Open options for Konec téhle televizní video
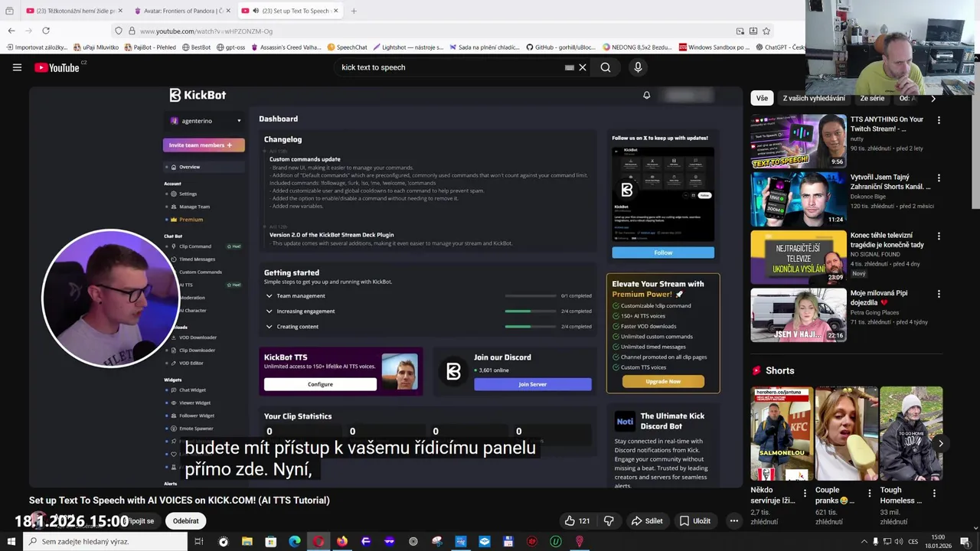980x551 pixels. [939, 236]
